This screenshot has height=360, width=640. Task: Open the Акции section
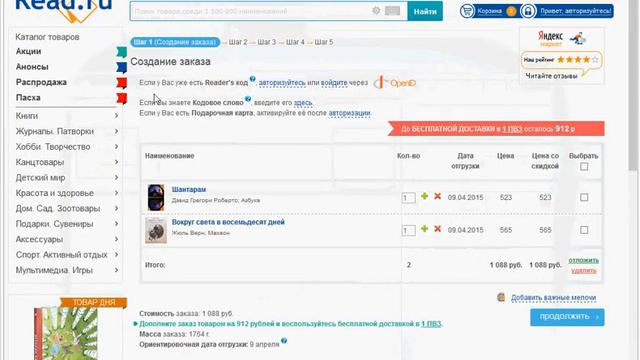point(28,51)
